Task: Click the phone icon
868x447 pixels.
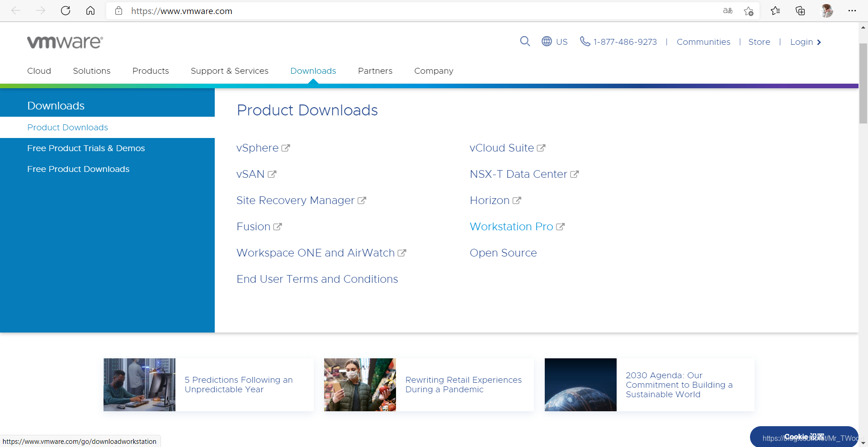Action: [585, 42]
